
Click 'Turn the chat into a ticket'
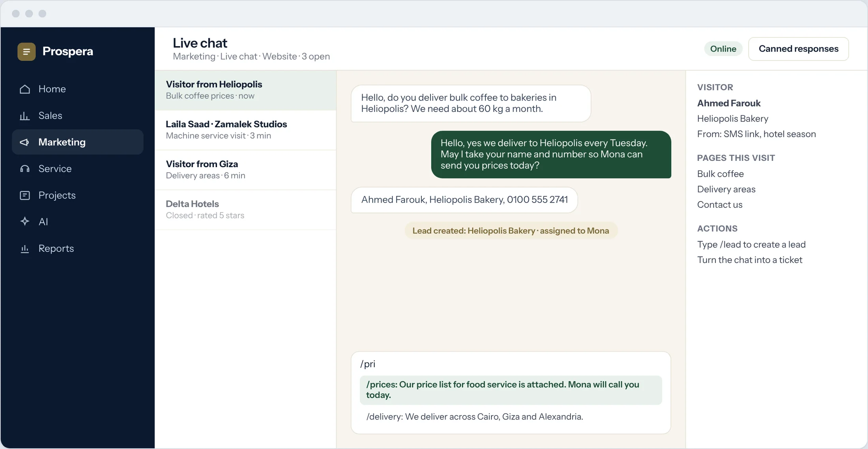pos(750,260)
